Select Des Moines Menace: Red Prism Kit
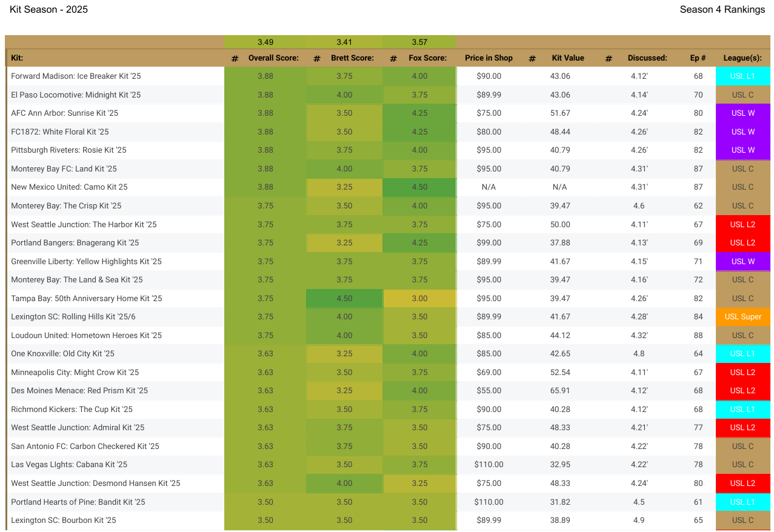 pos(79,391)
